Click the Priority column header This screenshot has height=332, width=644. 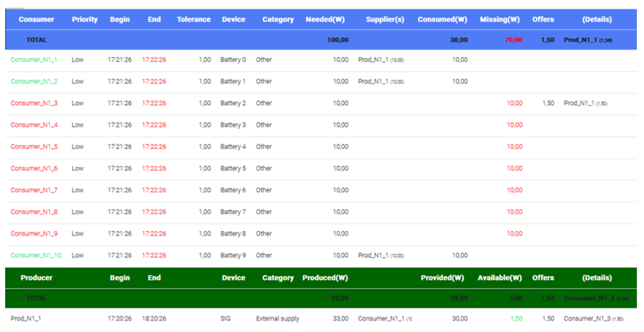(x=84, y=19)
